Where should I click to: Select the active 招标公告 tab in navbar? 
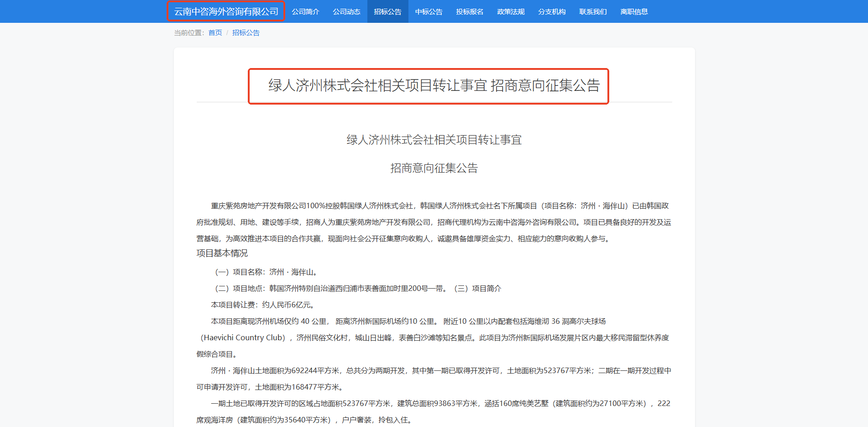click(x=387, y=11)
